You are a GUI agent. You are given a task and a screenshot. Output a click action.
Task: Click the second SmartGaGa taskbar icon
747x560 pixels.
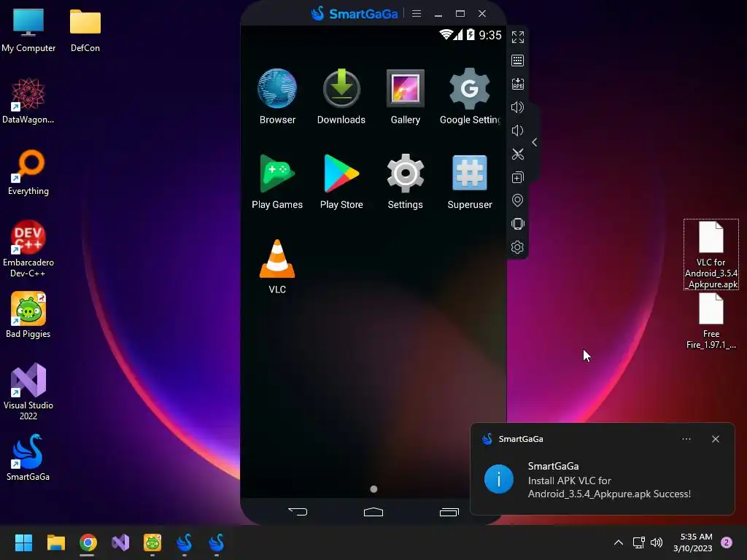(216, 542)
